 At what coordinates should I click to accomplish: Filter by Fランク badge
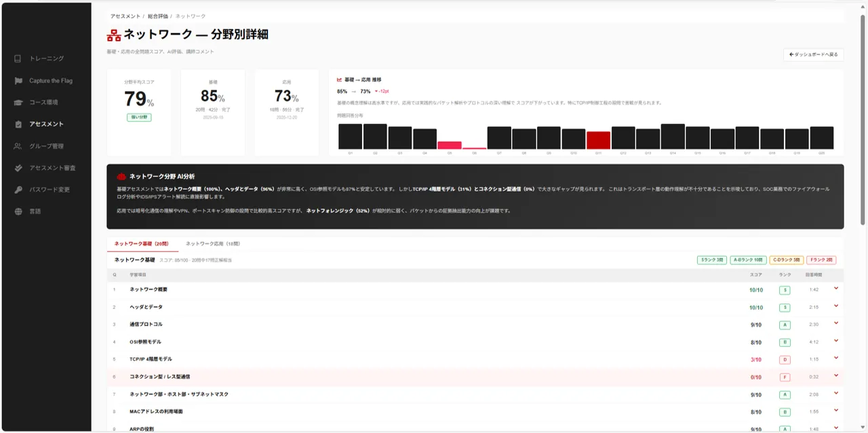tap(821, 260)
